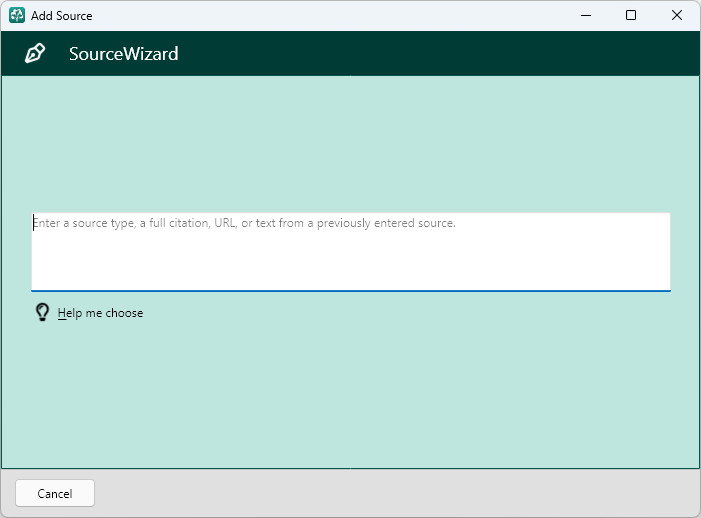Image resolution: width=701 pixels, height=518 pixels.
Task: Close the Add Source window
Action: click(676, 15)
